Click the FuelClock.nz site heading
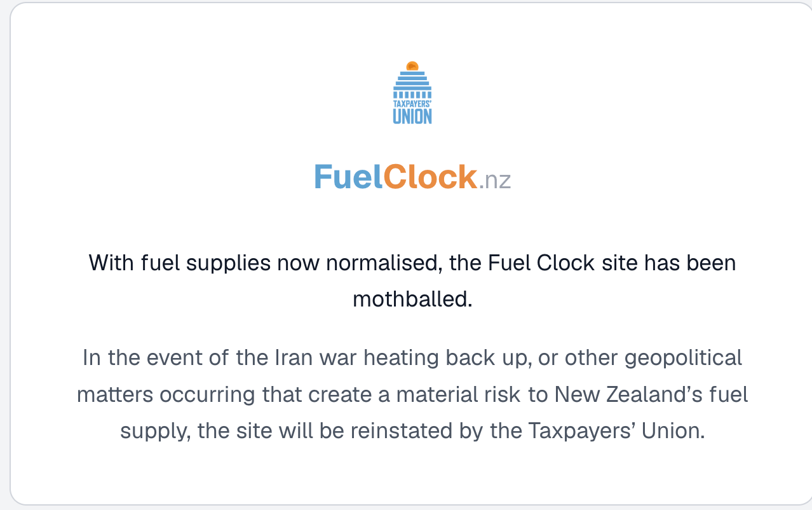Viewport: 812px width, 510px height. coord(412,177)
